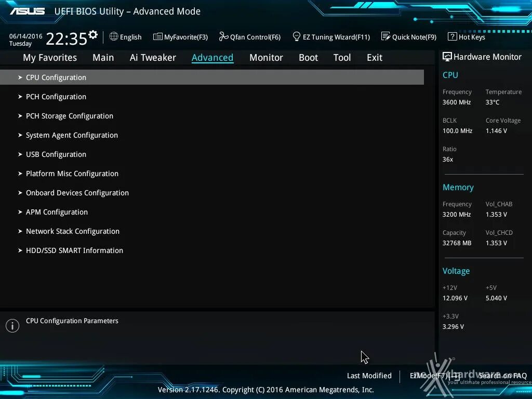Click the Hardware Monitor screen icon
Viewport: 532px width, 399px height.
click(x=447, y=57)
